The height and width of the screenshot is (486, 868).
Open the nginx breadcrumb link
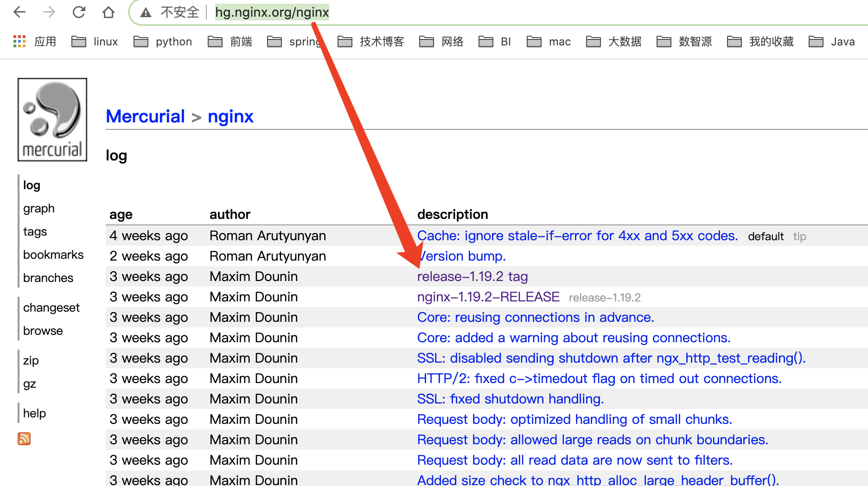tap(230, 116)
